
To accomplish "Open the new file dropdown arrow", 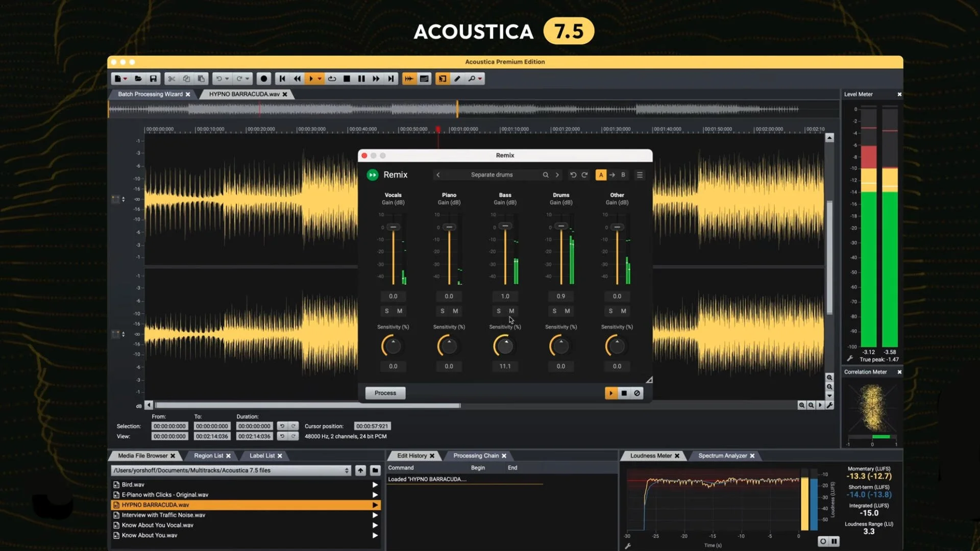I will point(125,79).
